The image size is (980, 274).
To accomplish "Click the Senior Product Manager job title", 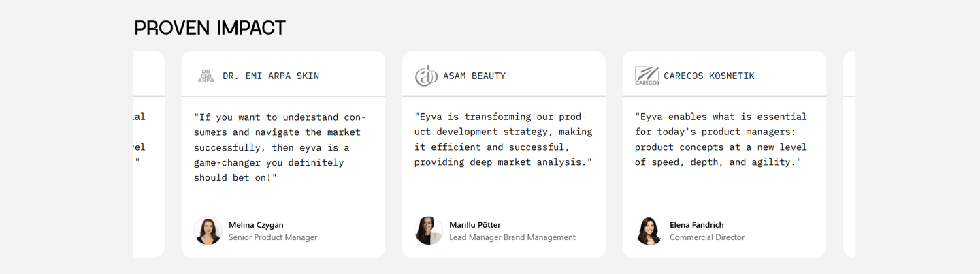I will (x=273, y=237).
